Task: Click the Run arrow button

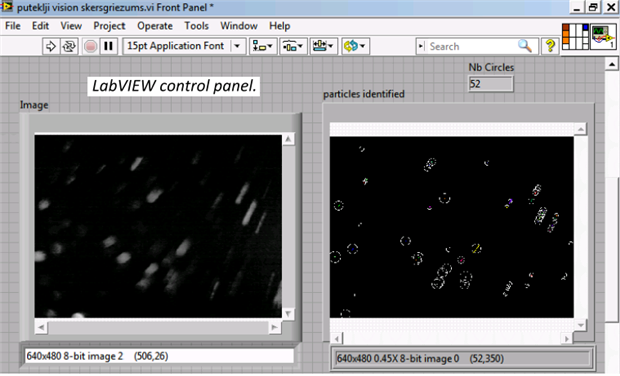Action: coord(51,46)
